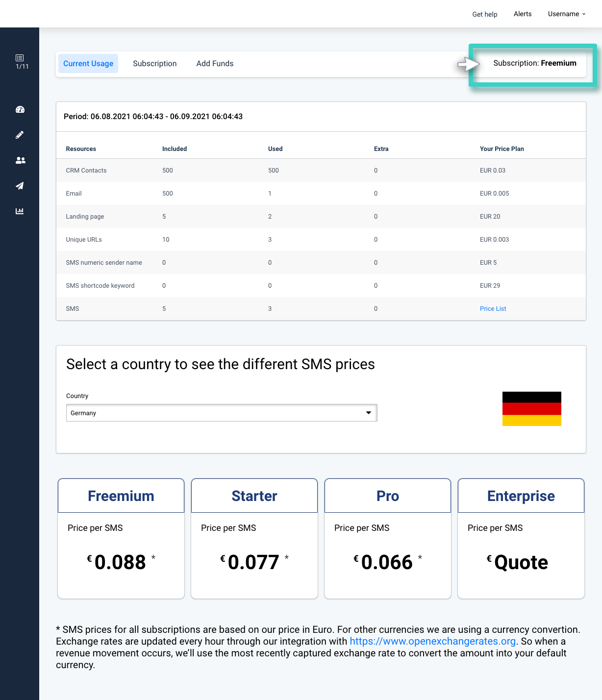Switch to the Current Usage tab

tap(88, 64)
